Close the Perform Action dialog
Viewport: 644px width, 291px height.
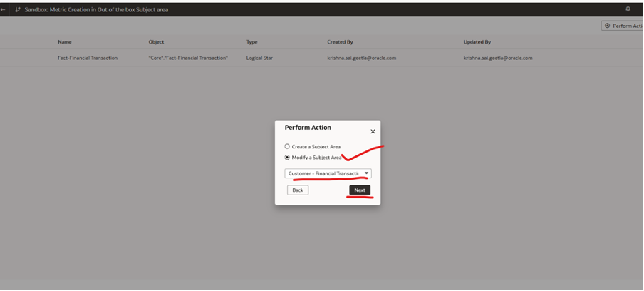tap(373, 131)
